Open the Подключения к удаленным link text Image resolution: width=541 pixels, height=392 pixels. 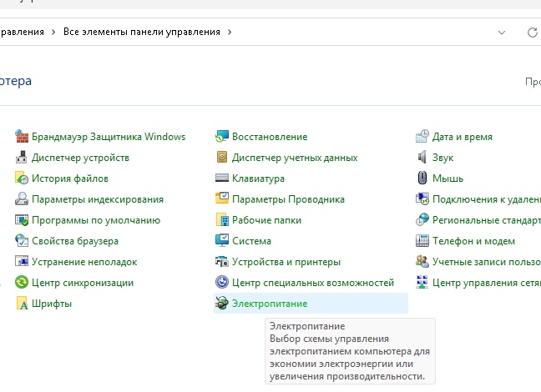click(x=487, y=199)
